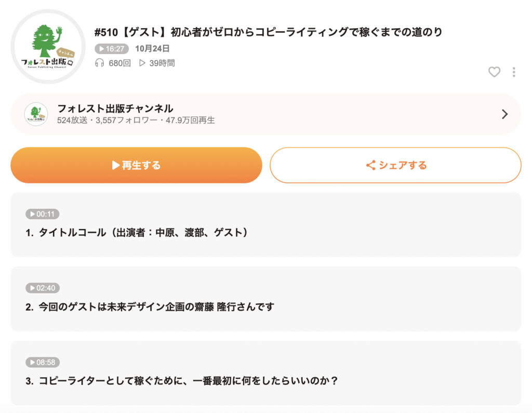
Task: Click the #510 episode title text
Action: pyautogui.click(x=269, y=32)
